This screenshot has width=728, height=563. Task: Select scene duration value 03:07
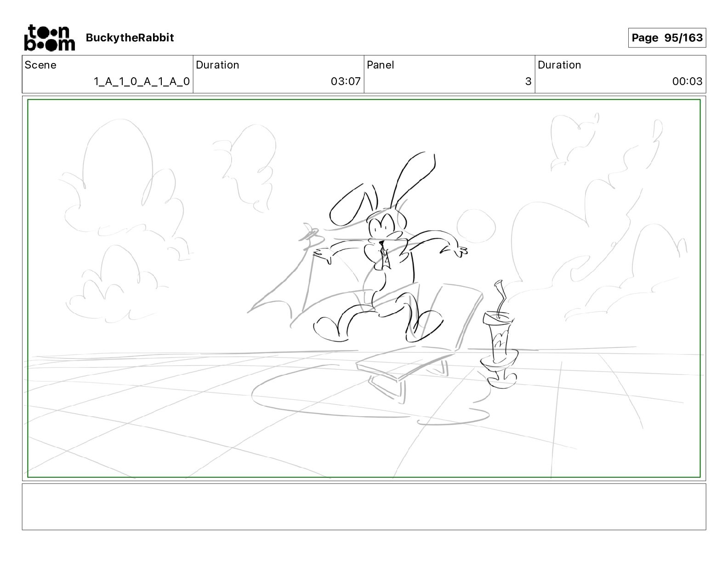(x=346, y=81)
